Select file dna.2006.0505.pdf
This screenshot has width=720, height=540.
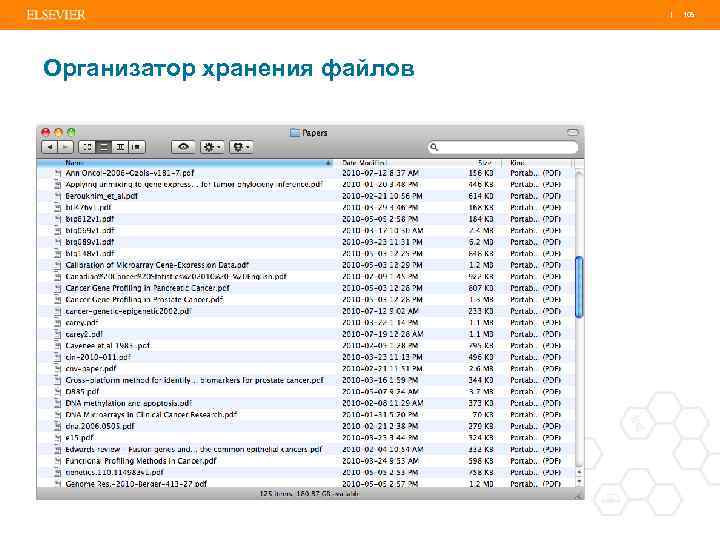[x=100, y=426]
